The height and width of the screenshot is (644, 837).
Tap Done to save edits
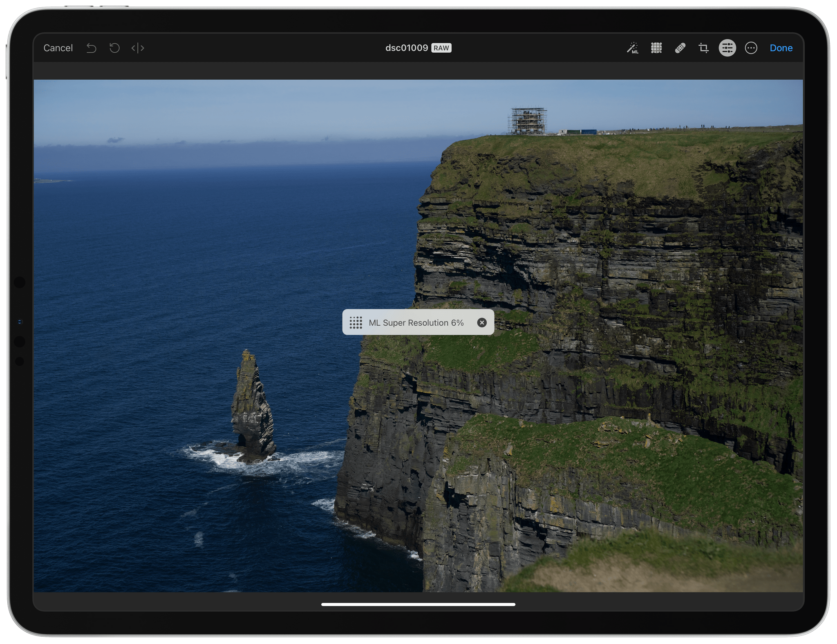click(781, 48)
